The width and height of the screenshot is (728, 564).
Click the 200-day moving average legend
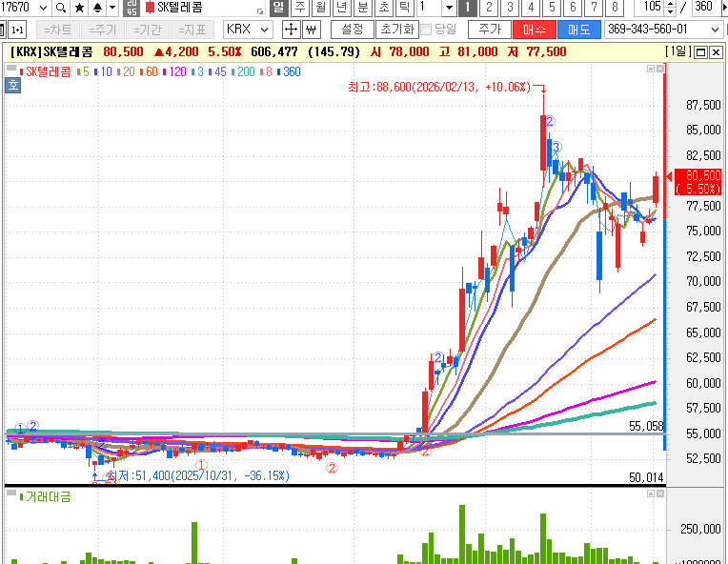pos(243,72)
